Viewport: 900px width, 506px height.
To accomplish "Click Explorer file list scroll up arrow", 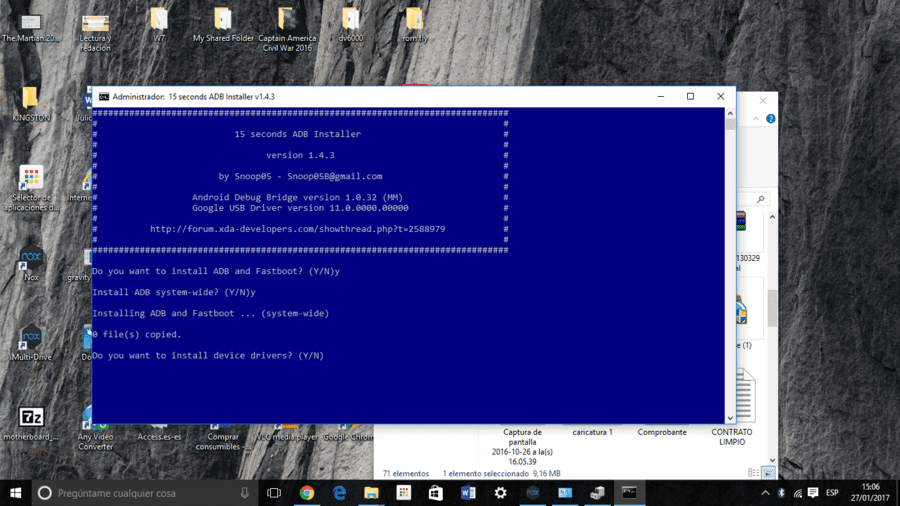I will tap(772, 217).
